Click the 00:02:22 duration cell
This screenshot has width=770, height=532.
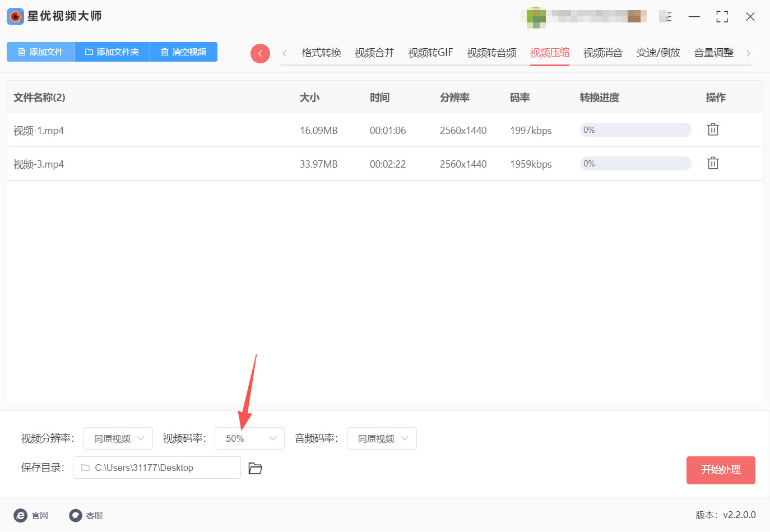pyautogui.click(x=388, y=164)
